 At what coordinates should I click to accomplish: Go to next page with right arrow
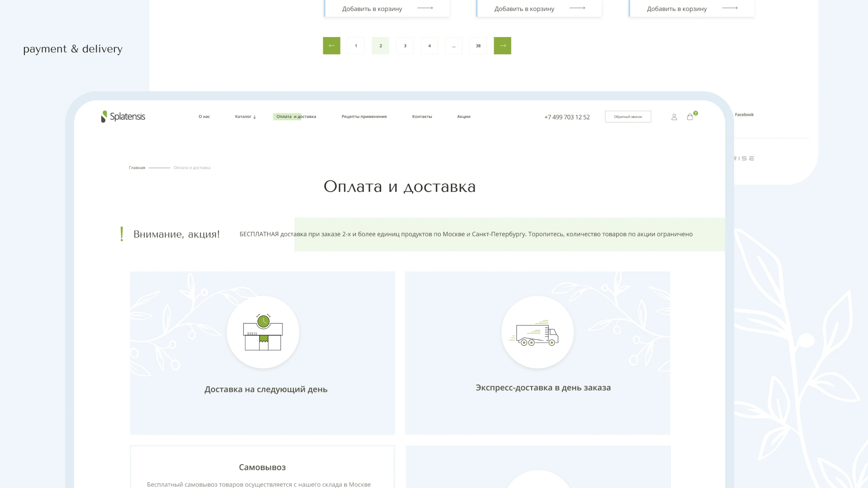(502, 46)
